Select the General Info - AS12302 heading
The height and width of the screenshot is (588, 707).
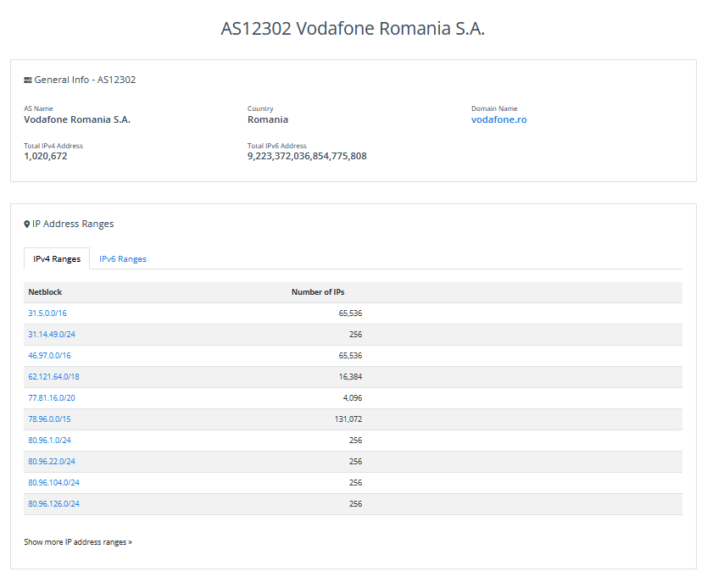click(x=85, y=80)
